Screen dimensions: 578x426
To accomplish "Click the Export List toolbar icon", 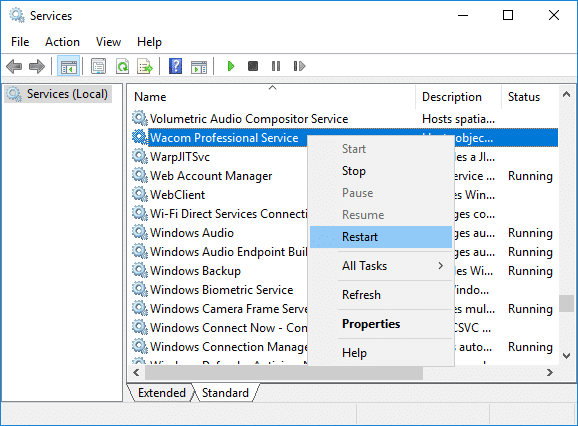I will click(x=145, y=67).
